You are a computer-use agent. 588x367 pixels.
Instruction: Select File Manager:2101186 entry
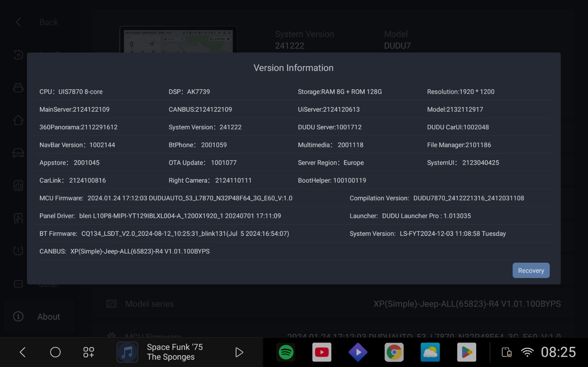click(459, 145)
